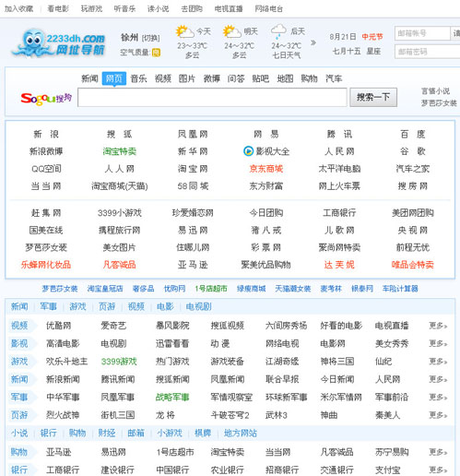
Task: Open the 苏宁易购 shopping link
Action: click(x=392, y=452)
